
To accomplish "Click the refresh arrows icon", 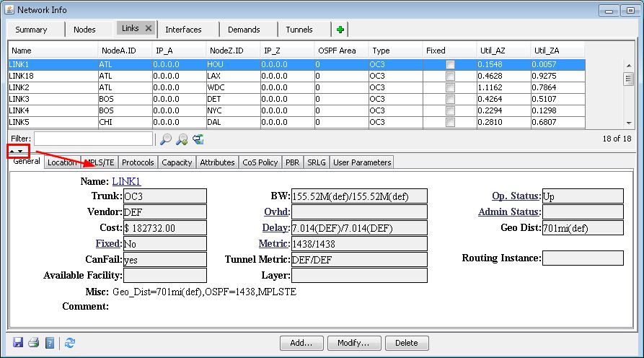I will [x=70, y=343].
